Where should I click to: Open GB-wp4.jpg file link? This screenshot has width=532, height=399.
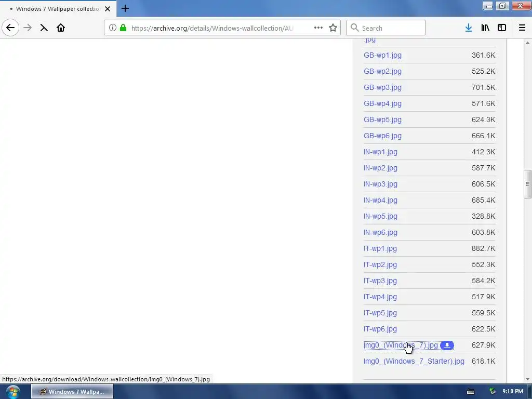(382, 103)
